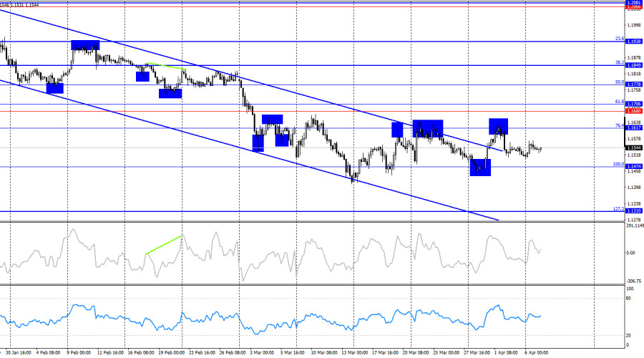Screen dimensions: 644x358
Task: Click the 23.6 Fibonacci level label
Action: pos(620,39)
